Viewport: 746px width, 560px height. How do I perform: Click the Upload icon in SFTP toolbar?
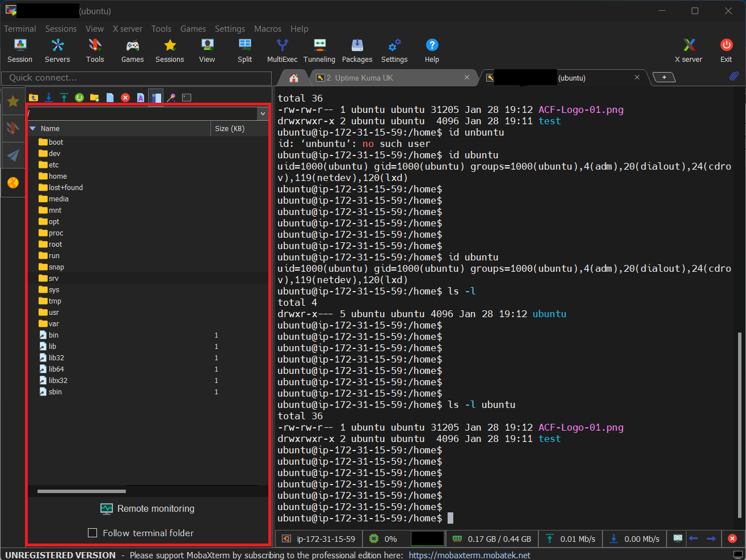click(64, 97)
